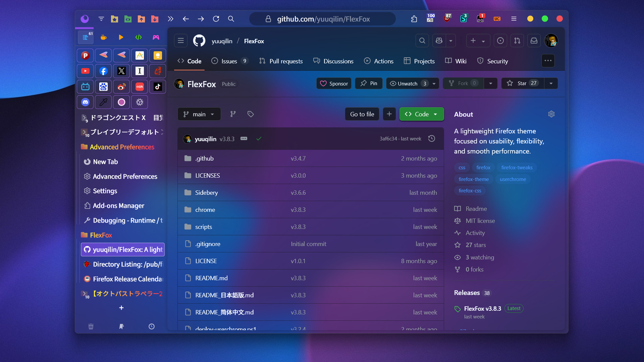This screenshot has height=362, width=644.
Task: Switch to the Issues tab
Action: 229,61
